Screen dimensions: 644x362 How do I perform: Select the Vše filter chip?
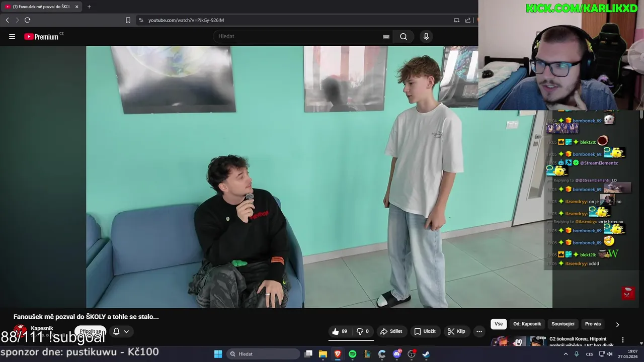[499, 324]
